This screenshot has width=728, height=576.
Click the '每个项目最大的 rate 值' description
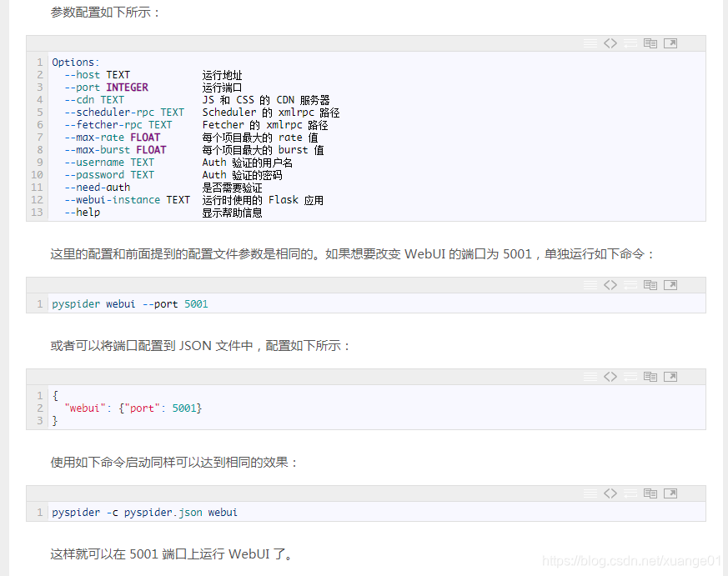tap(260, 138)
